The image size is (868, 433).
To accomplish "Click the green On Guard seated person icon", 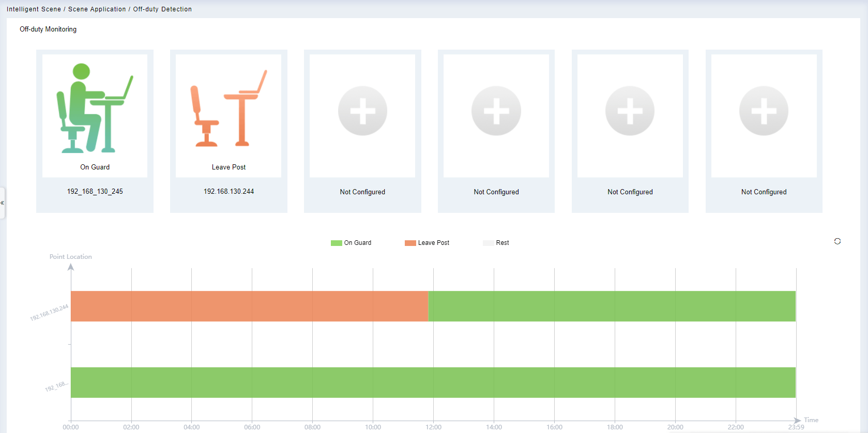I will tap(95, 109).
